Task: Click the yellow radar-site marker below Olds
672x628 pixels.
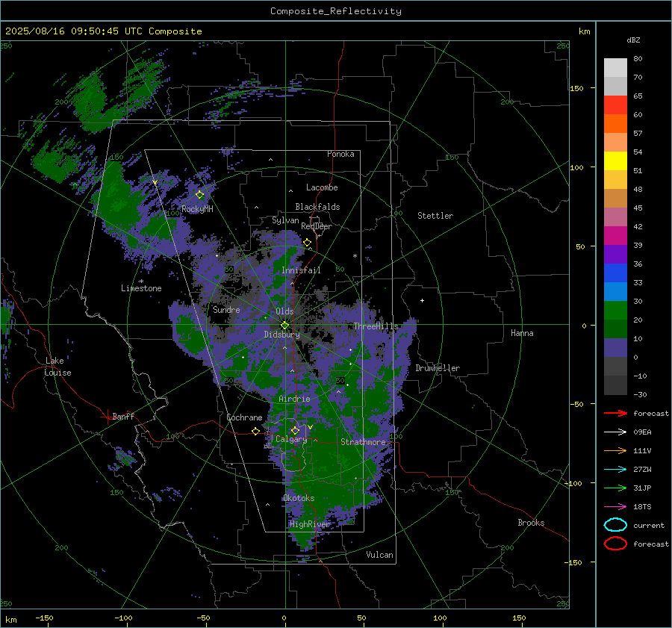Action: (284, 326)
